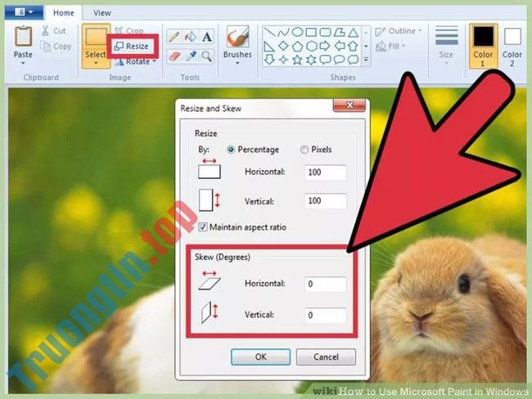
Task: Pick the Oval callout shape
Action: (340, 60)
